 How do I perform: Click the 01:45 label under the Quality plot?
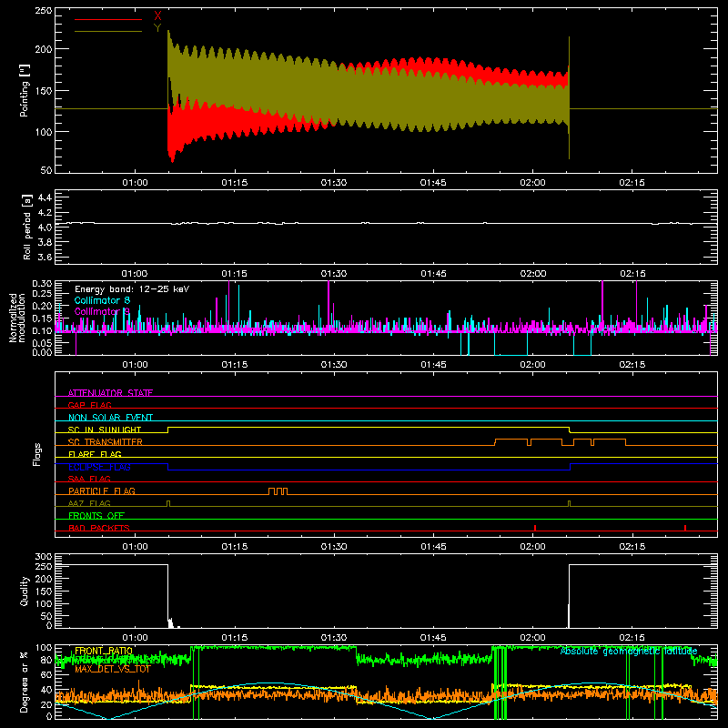click(433, 638)
